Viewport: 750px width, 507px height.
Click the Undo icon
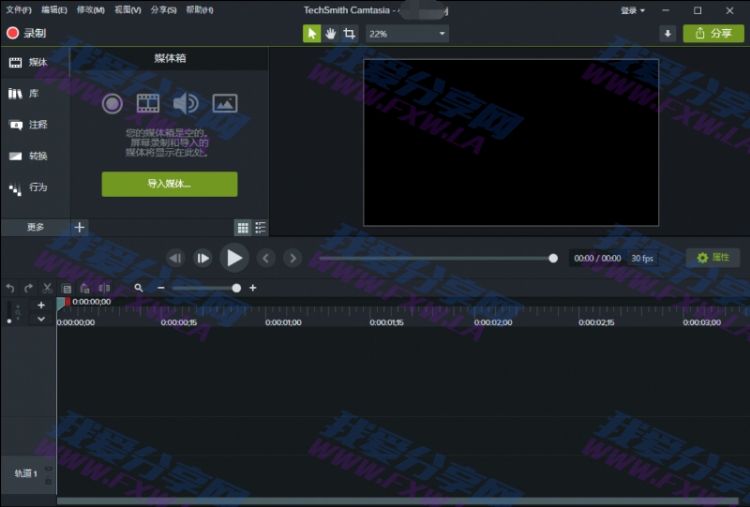coord(11,288)
